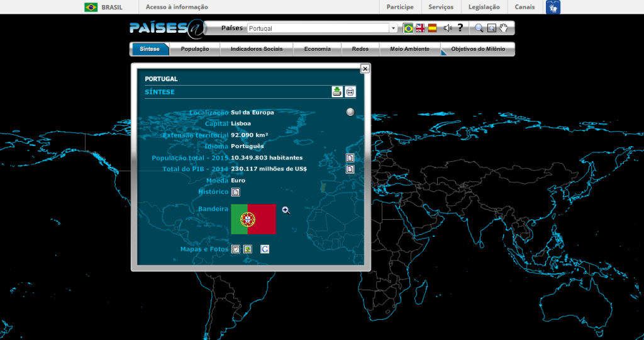The image size is (644, 340).
Task: Switch language to Spanish with Spain flag
Action: point(433,28)
